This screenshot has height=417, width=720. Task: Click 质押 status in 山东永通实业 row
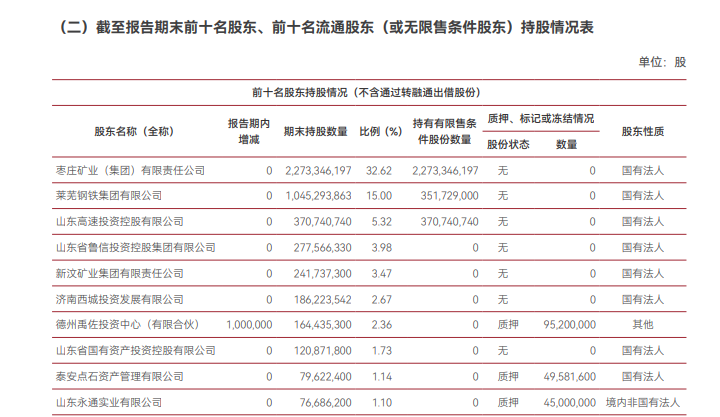508,403
